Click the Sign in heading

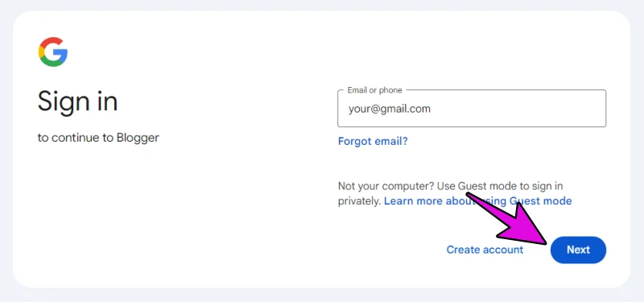(77, 101)
